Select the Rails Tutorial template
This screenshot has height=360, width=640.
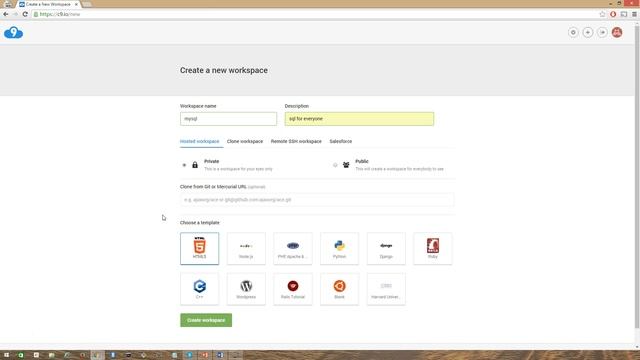[x=293, y=289]
